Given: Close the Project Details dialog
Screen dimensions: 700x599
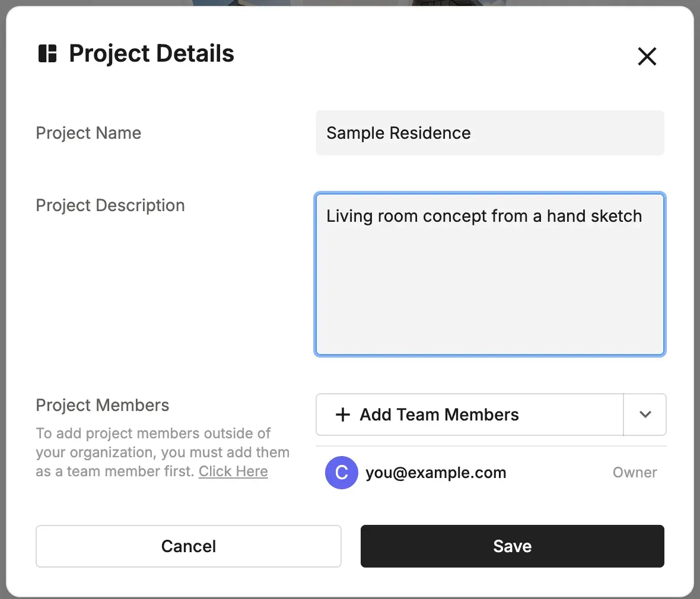Looking at the screenshot, I should pos(647,56).
